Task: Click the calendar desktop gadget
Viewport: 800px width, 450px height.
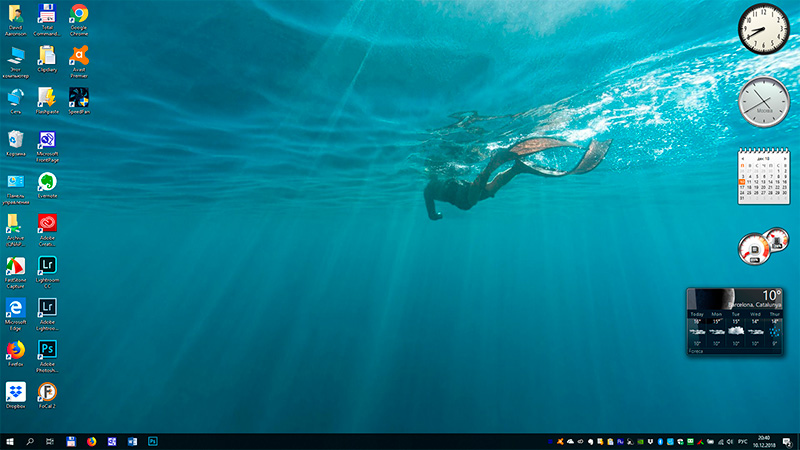Action: (764, 176)
